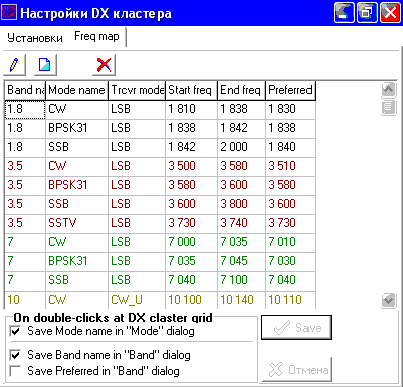The image size is (403, 387).
Task: Switch to the Установки tab
Action: point(35,38)
